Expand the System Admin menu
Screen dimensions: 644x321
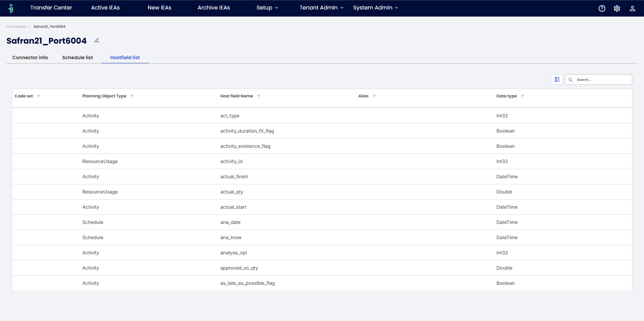coord(376,8)
